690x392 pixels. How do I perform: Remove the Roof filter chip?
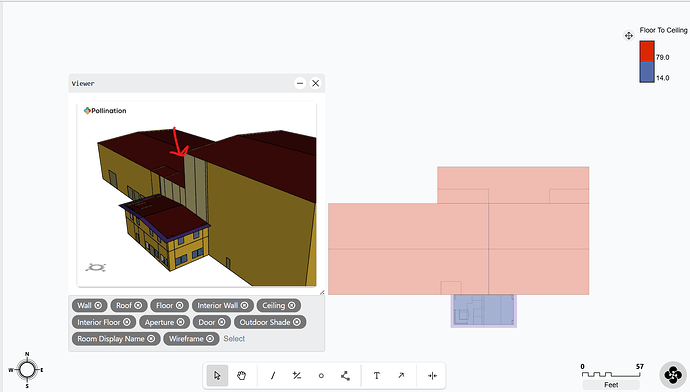pyautogui.click(x=138, y=305)
